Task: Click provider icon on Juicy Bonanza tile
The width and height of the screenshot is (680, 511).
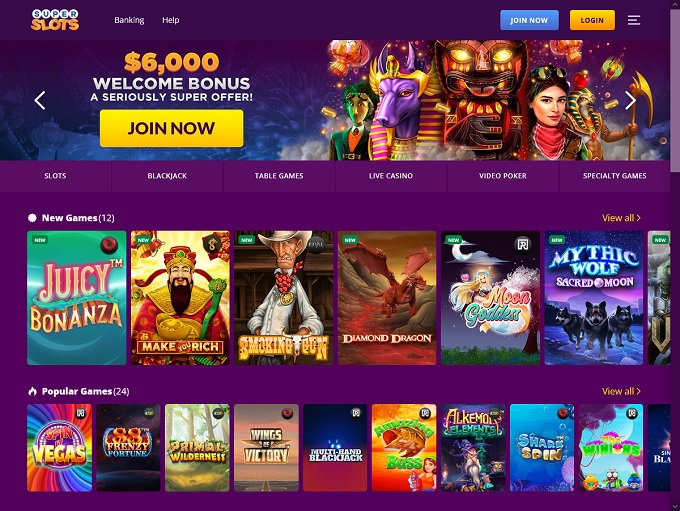Action: pos(109,245)
